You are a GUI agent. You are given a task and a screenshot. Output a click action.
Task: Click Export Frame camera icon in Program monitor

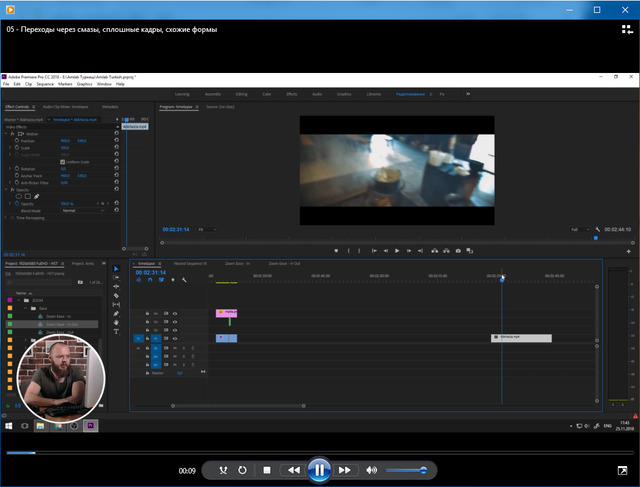pyautogui.click(x=458, y=250)
